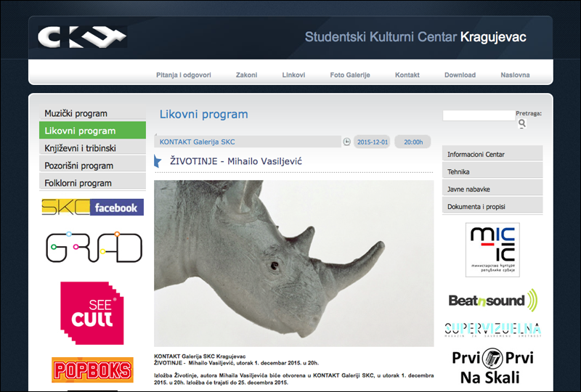581x392 pixels.
Task: Click the 20:00h time badge
Action: (413, 142)
